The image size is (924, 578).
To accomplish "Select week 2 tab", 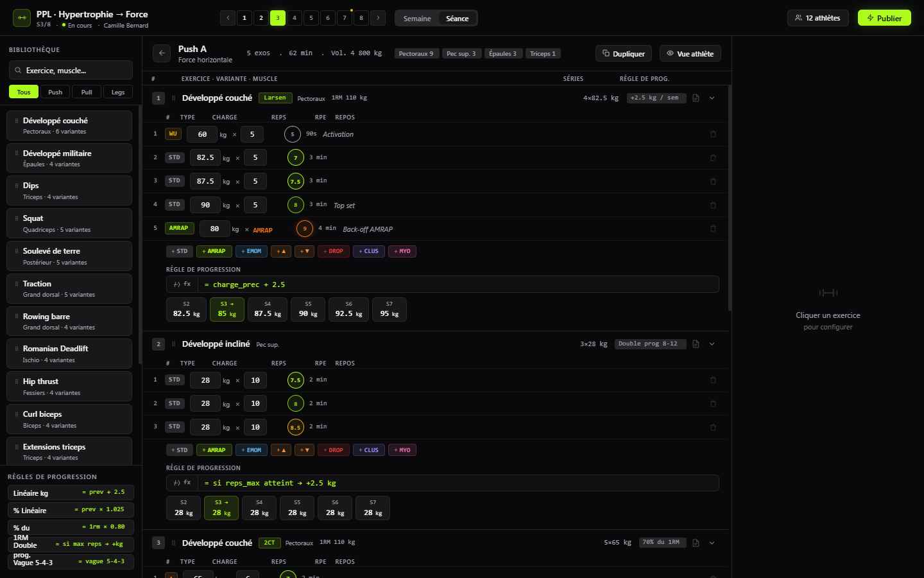I will coord(261,18).
